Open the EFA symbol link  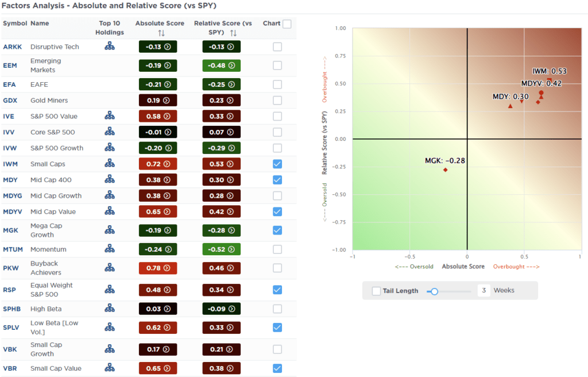click(9, 84)
